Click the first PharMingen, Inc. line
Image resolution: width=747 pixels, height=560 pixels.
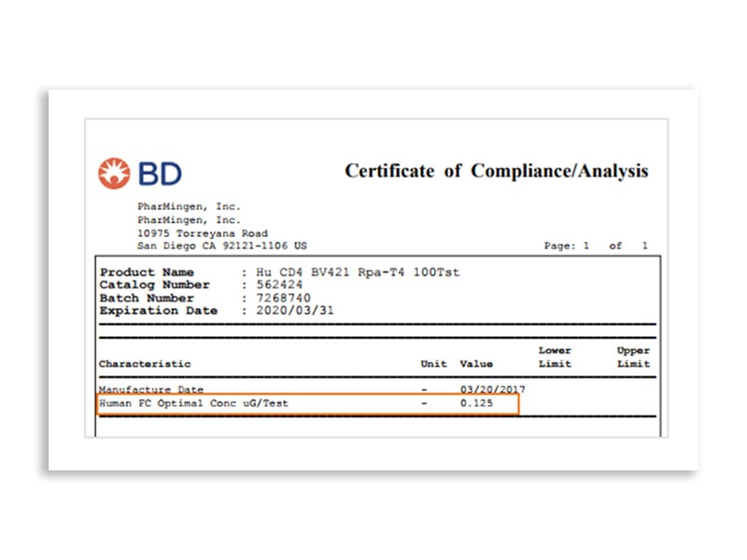189,207
